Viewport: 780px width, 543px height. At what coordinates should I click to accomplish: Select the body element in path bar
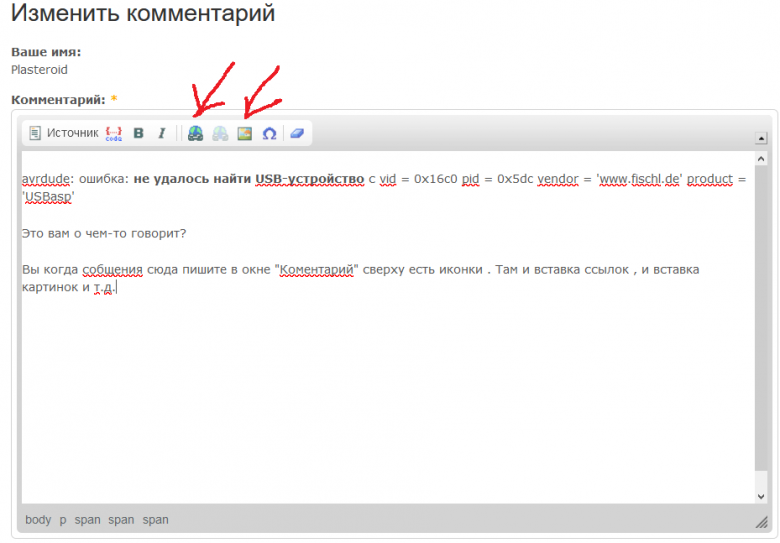coord(38,520)
